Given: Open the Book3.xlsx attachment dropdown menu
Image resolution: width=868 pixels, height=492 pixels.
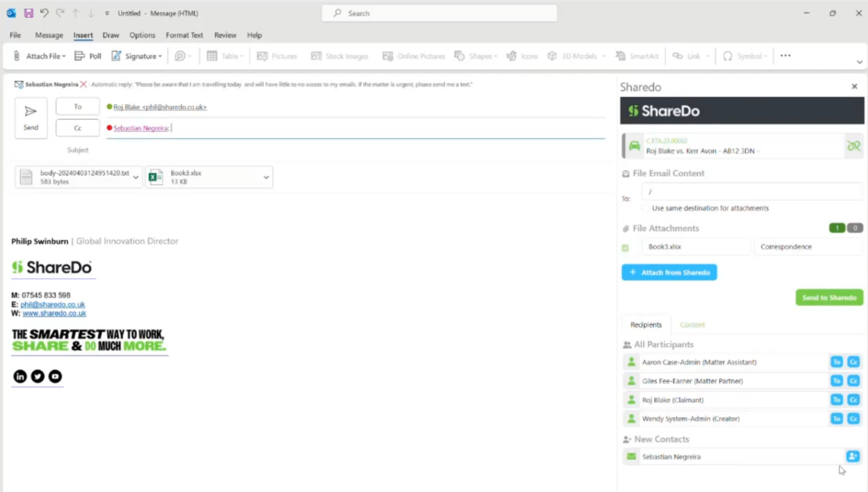Looking at the screenshot, I should coord(266,177).
